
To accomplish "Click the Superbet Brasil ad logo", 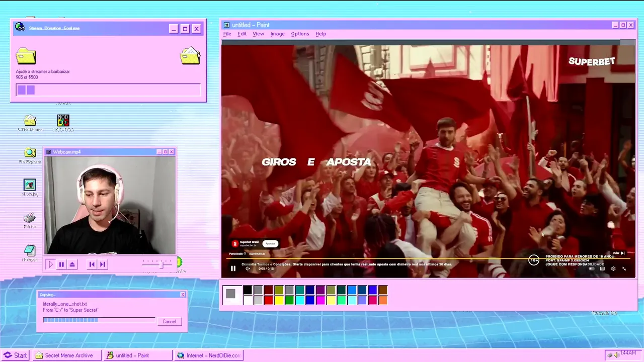I will 234,243.
